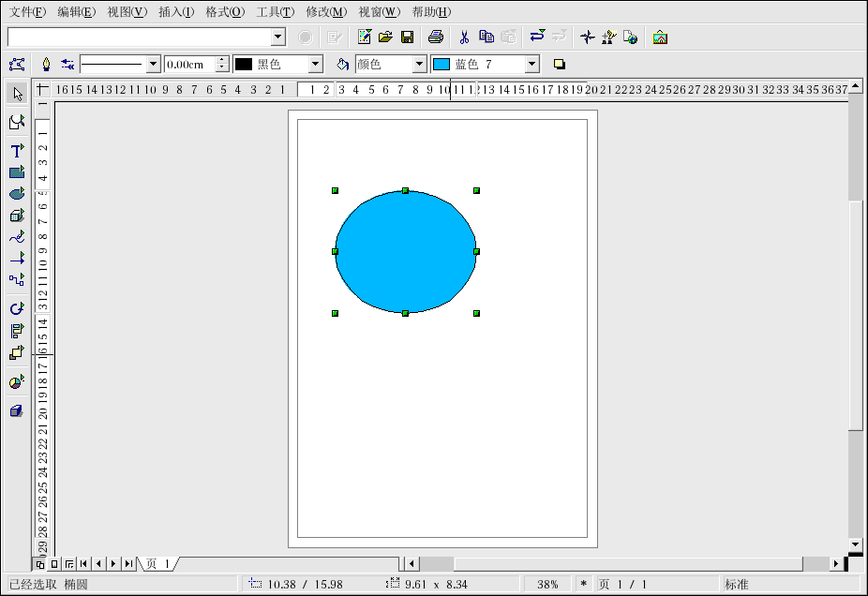
Task: Click the 38% zoom field in status bar
Action: pos(547,585)
